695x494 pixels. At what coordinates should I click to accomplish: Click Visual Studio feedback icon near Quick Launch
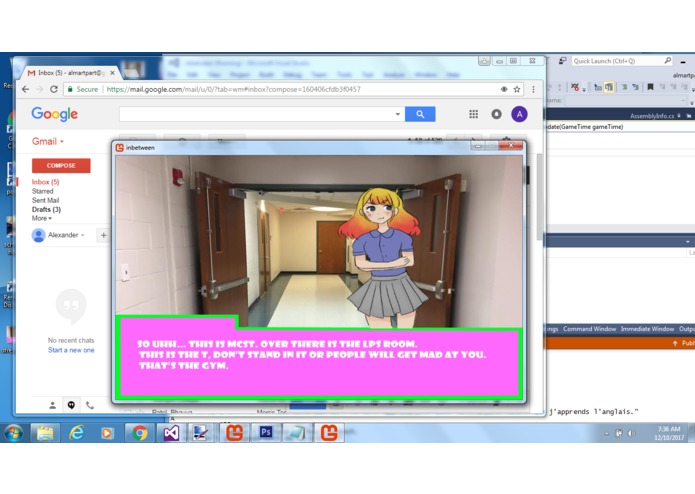pos(562,61)
